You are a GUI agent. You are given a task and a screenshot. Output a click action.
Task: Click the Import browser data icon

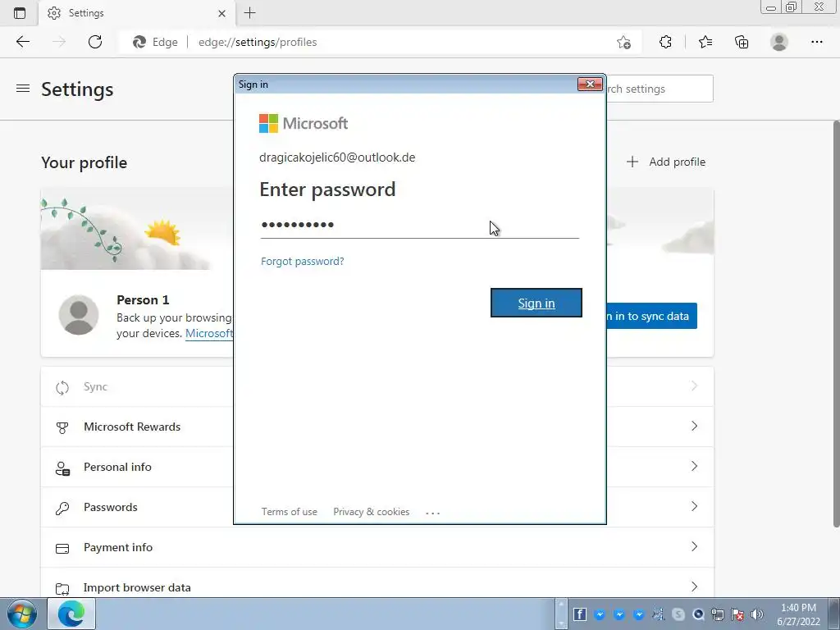[62, 589]
